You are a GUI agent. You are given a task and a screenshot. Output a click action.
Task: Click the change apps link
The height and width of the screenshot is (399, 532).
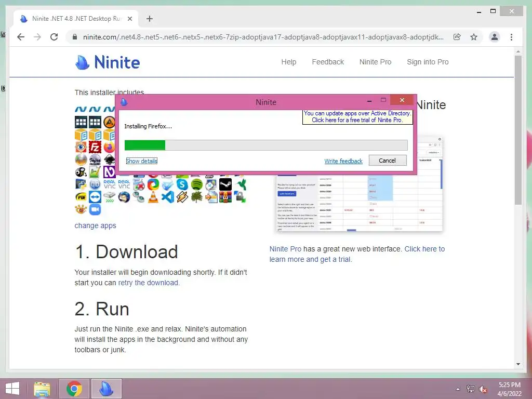coord(96,225)
